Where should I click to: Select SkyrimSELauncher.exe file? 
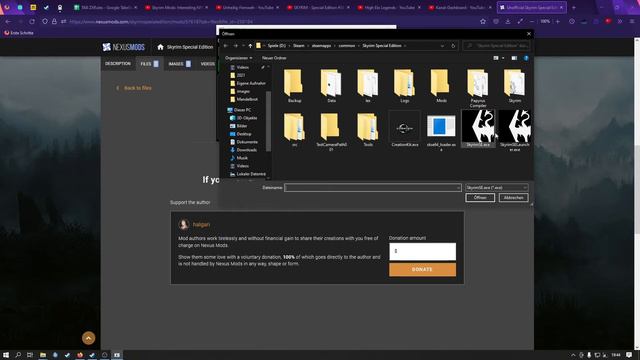(515, 131)
